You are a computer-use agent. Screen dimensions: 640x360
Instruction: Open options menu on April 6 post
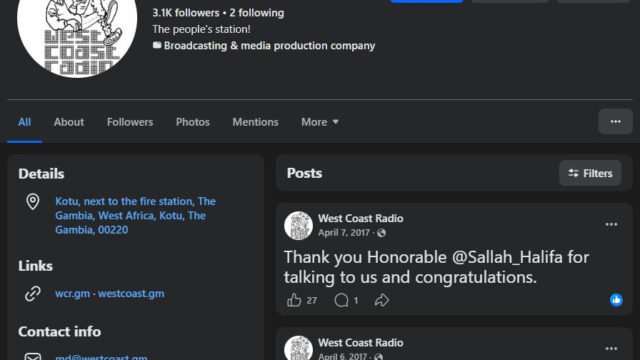coord(611,349)
